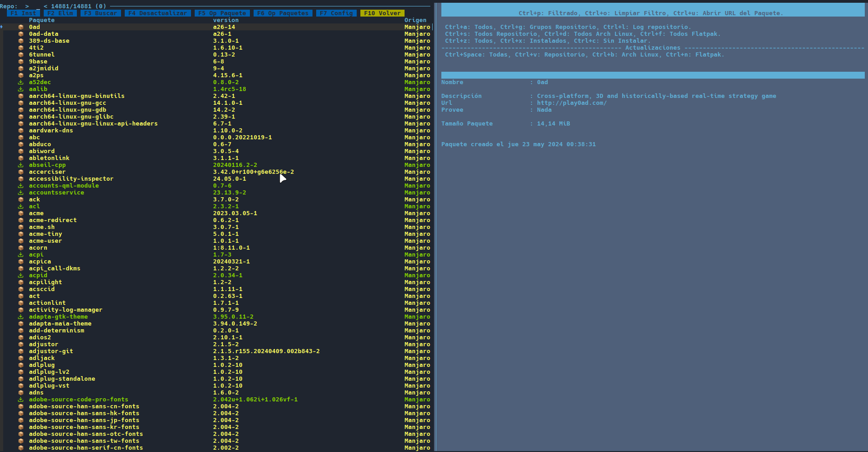The width and height of the screenshot is (868, 452).
Task: Click the installed icon beside accounts-qml-module
Action: (21, 186)
